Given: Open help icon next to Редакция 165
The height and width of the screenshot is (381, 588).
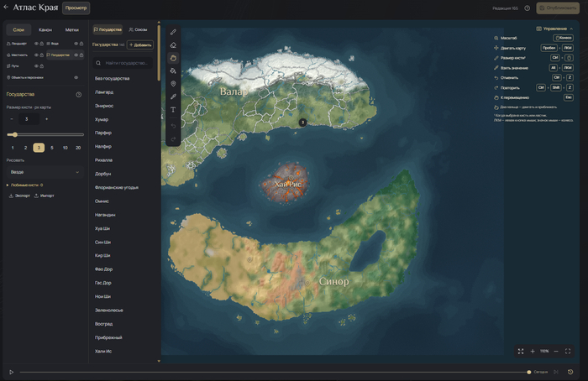Looking at the screenshot, I should pyautogui.click(x=527, y=8).
